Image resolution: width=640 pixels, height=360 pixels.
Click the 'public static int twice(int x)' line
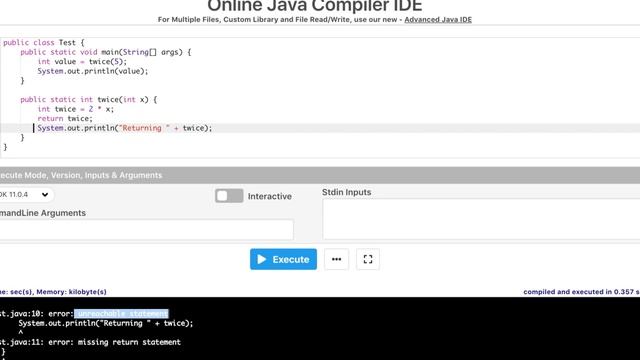click(x=89, y=100)
